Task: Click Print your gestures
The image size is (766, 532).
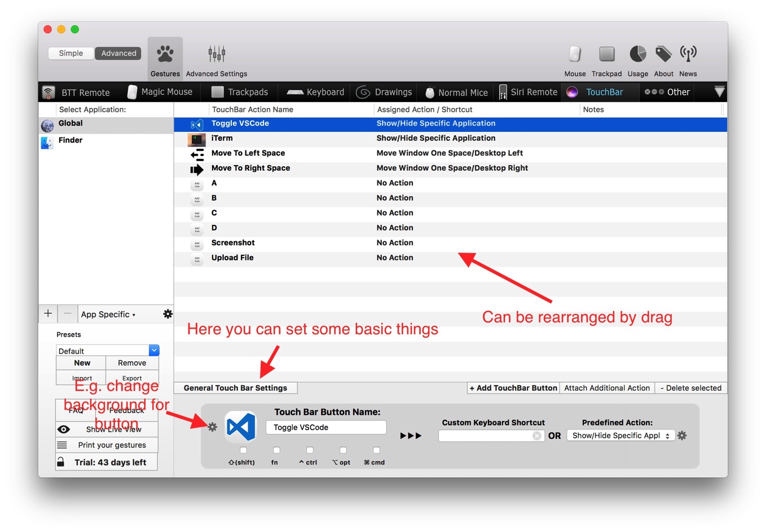Action: (x=107, y=445)
